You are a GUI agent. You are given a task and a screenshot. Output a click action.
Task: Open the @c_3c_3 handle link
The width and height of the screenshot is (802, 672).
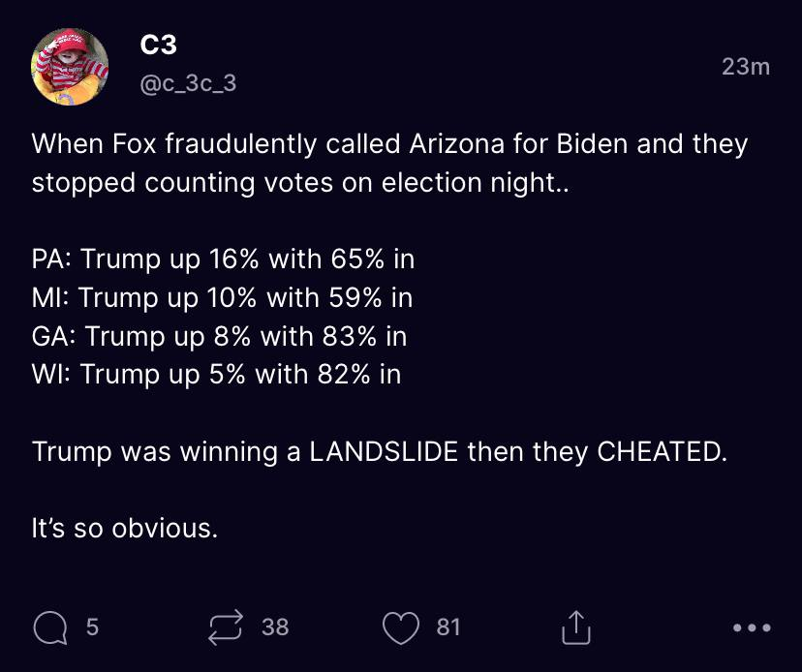188,84
